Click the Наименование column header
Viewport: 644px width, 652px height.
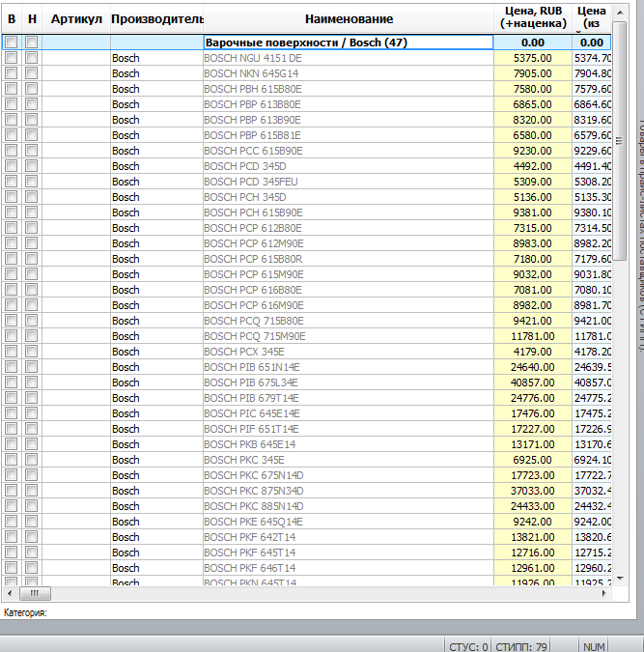point(349,18)
